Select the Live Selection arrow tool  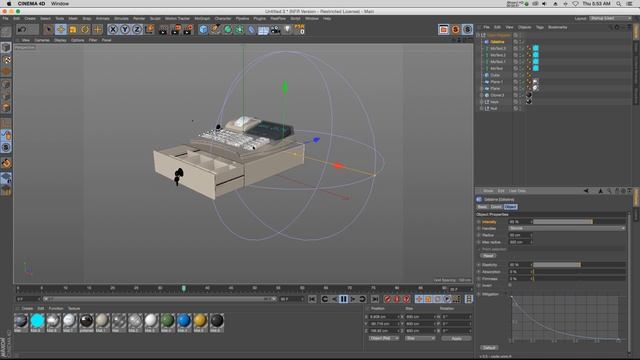(x=49, y=29)
